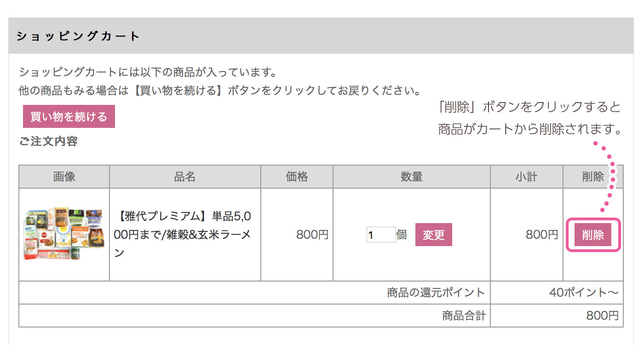
Task: Click the 40ポイント〜 value cell
Action: pyautogui.click(x=583, y=293)
